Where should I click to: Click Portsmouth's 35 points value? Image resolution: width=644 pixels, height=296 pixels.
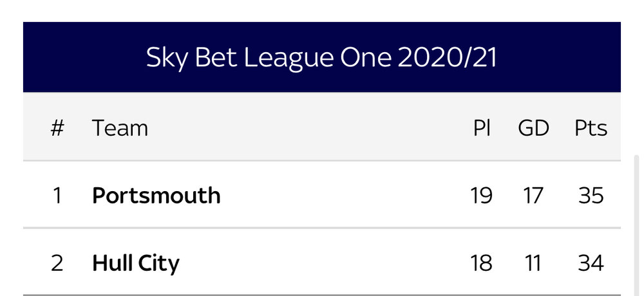[x=591, y=196]
